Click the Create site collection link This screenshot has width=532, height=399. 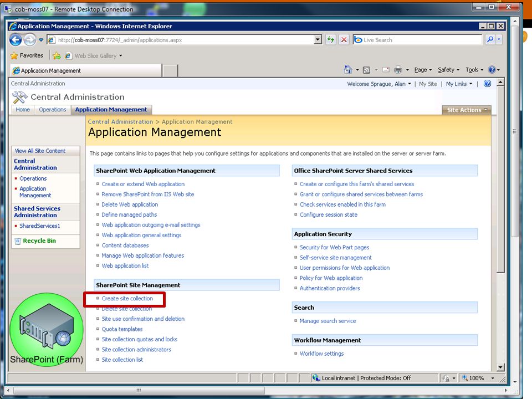point(127,299)
